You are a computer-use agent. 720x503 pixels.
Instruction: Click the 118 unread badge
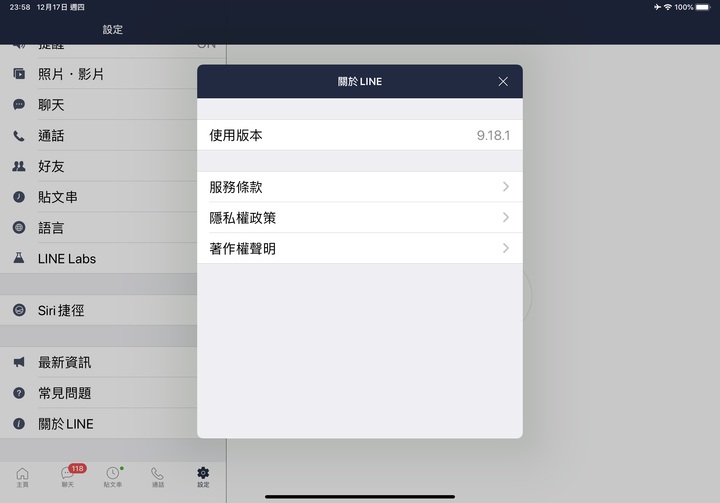(x=78, y=469)
